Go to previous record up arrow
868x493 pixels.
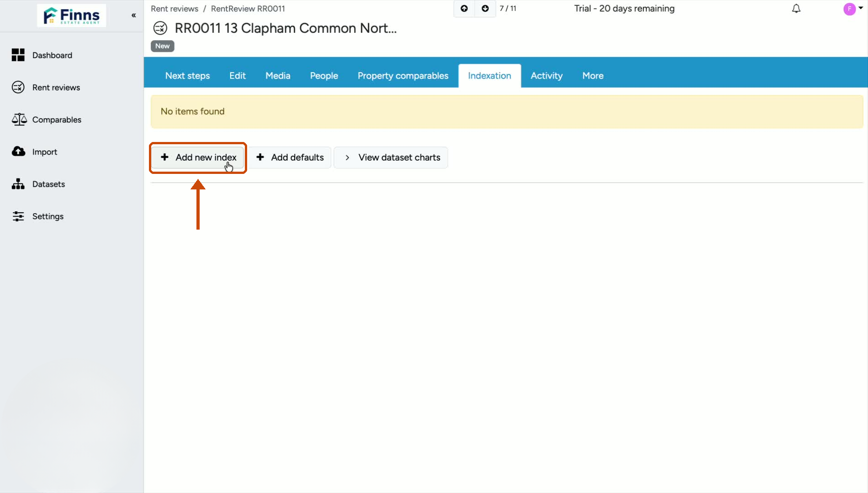(464, 9)
